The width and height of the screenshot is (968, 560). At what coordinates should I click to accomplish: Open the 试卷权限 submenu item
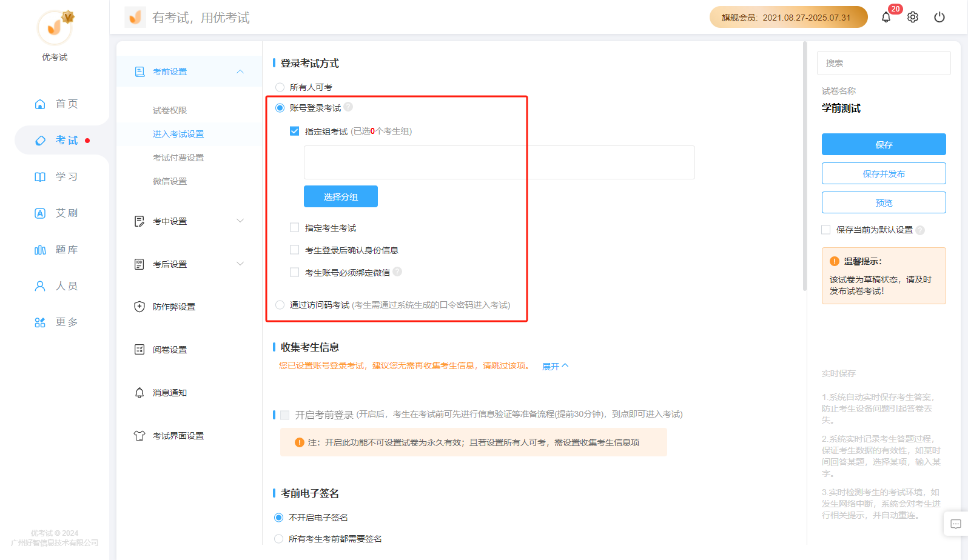pyautogui.click(x=170, y=110)
